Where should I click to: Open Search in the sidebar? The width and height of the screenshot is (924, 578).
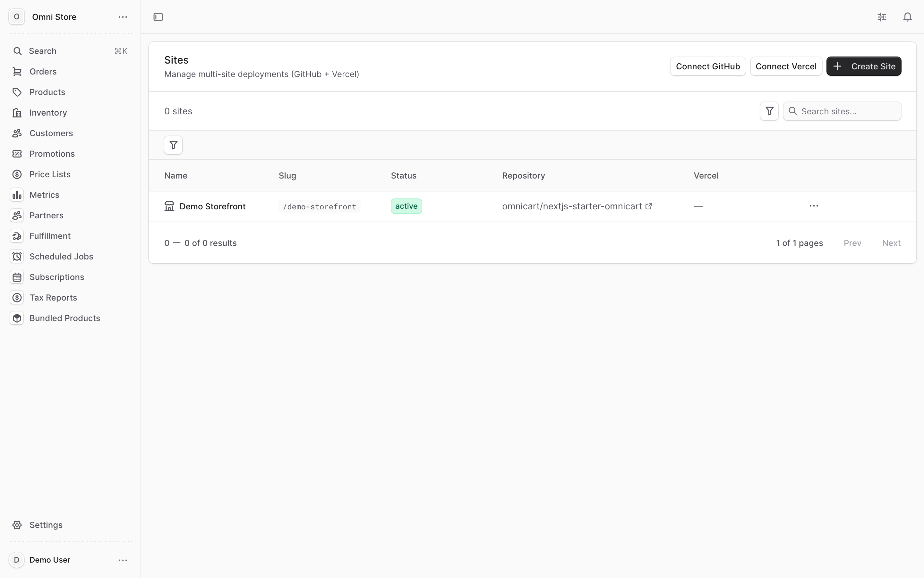70,51
